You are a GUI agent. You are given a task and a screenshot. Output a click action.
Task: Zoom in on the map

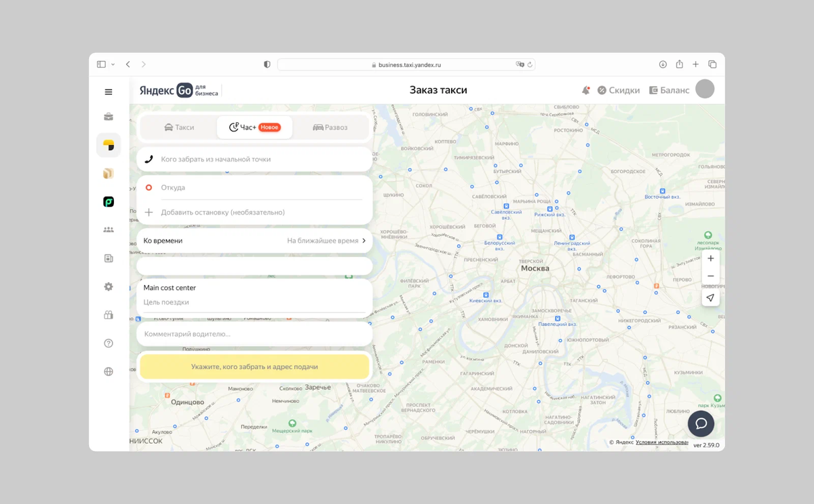[711, 258]
